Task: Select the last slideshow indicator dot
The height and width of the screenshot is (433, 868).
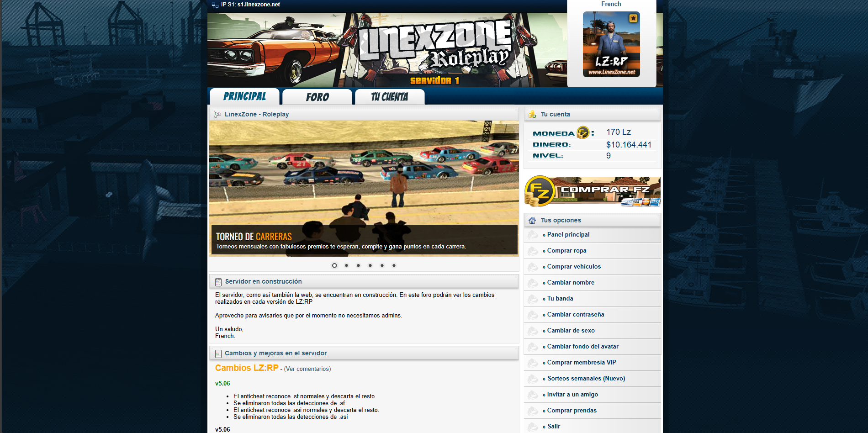Action: coord(394,265)
